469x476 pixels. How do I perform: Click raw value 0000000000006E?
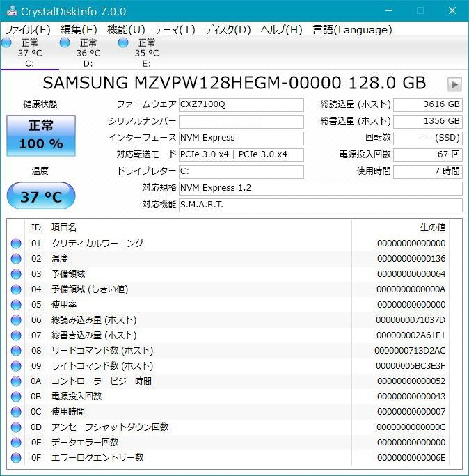(411, 457)
